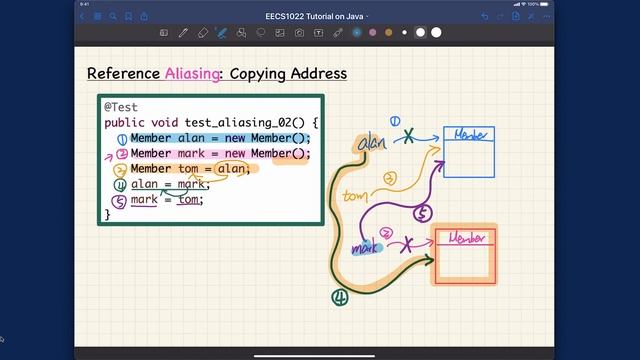Click the iPad home indicator bar
Screen dimensions: 640x360
[314, 356]
